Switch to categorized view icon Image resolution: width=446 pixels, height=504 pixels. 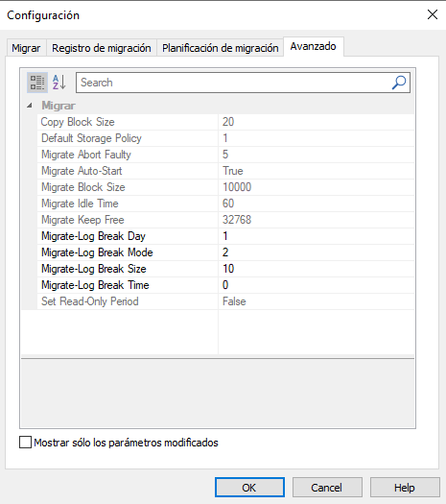pyautogui.click(x=37, y=83)
